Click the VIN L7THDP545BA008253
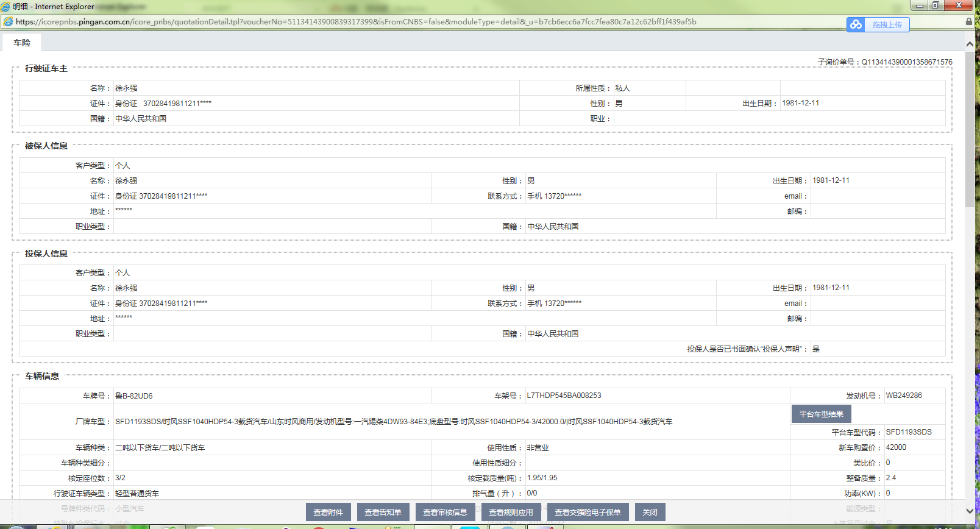Viewport: 980px width, 529px height. click(x=564, y=396)
